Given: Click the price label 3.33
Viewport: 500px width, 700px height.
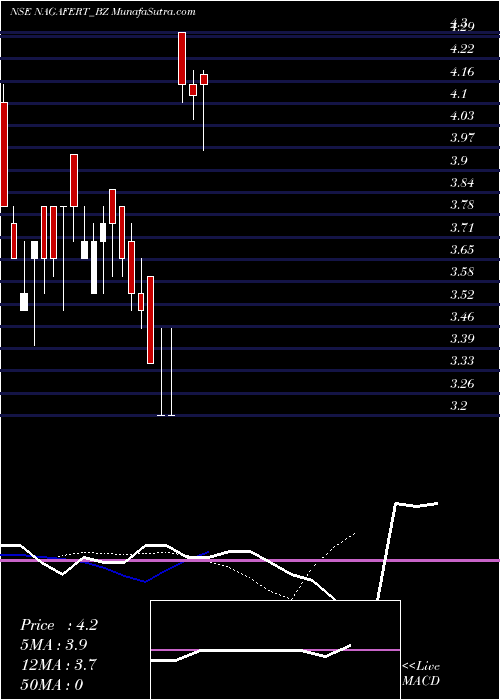Looking at the screenshot, I should point(462,361).
